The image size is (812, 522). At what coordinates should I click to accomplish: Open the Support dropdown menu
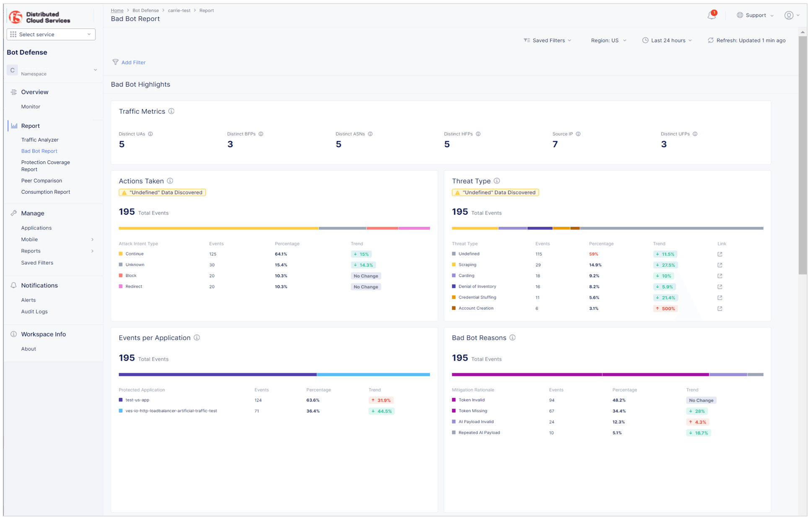point(755,16)
